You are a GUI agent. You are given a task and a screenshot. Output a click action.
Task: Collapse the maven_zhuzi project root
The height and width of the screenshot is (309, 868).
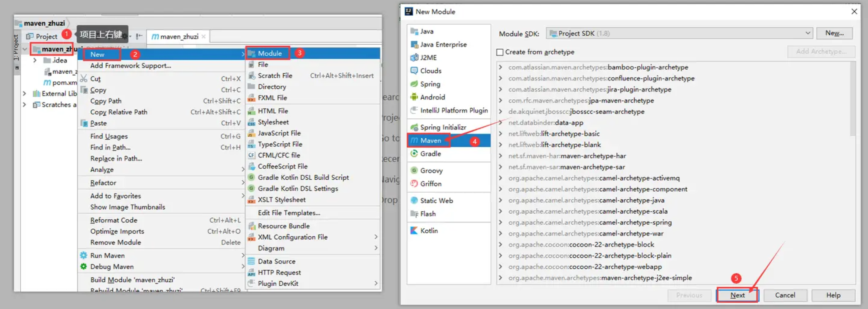25,49
